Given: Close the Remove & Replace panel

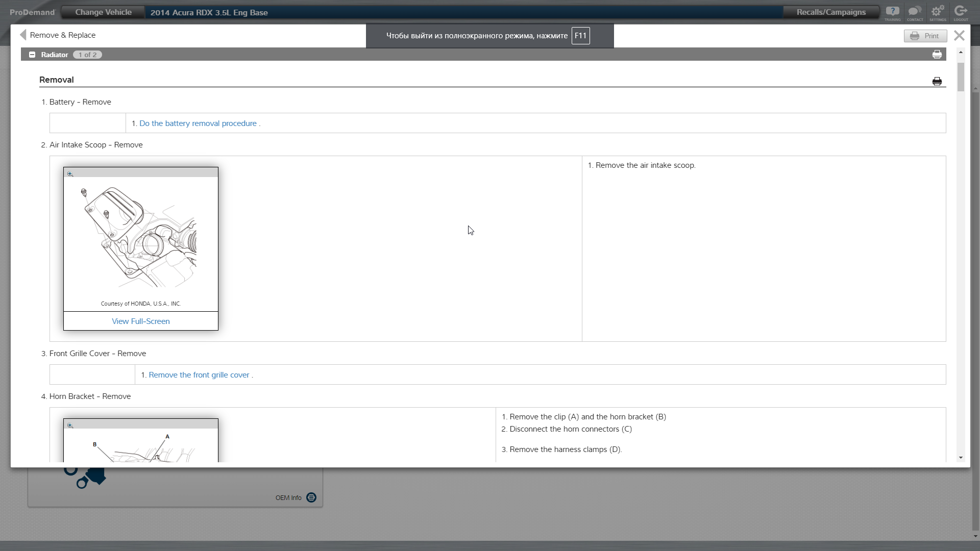Looking at the screenshot, I should [x=959, y=35].
